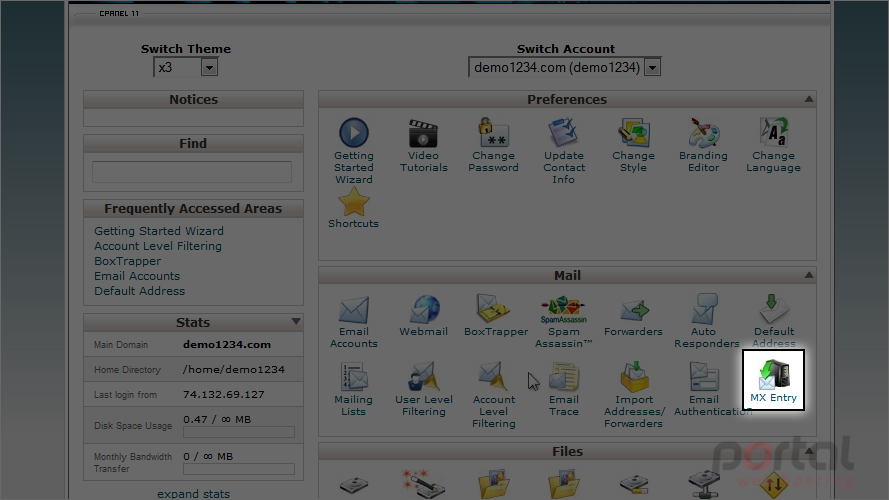Click BoxTrapper link in Frequently Accessed Areas
The height and width of the screenshot is (500, 889).
click(128, 261)
